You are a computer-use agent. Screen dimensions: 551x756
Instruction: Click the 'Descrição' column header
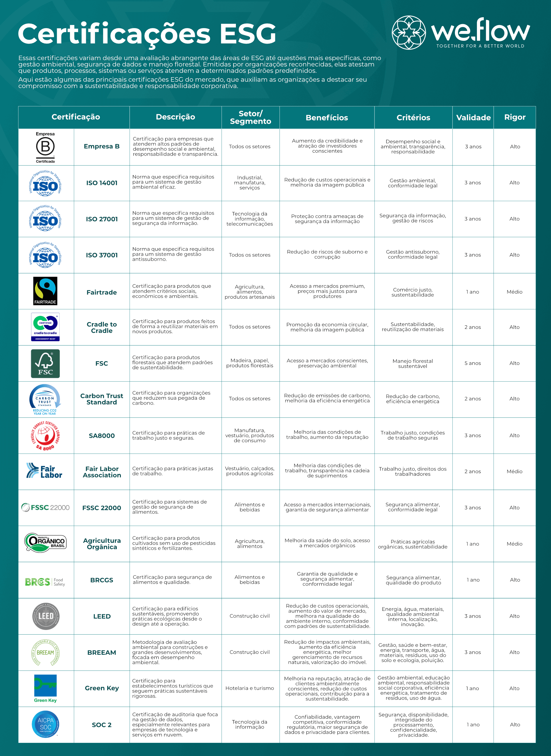click(175, 117)
